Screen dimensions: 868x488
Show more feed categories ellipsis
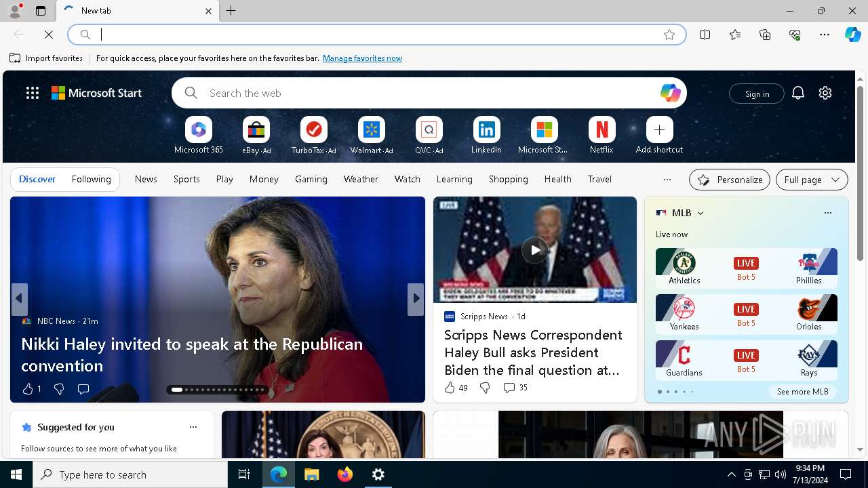coord(667,180)
